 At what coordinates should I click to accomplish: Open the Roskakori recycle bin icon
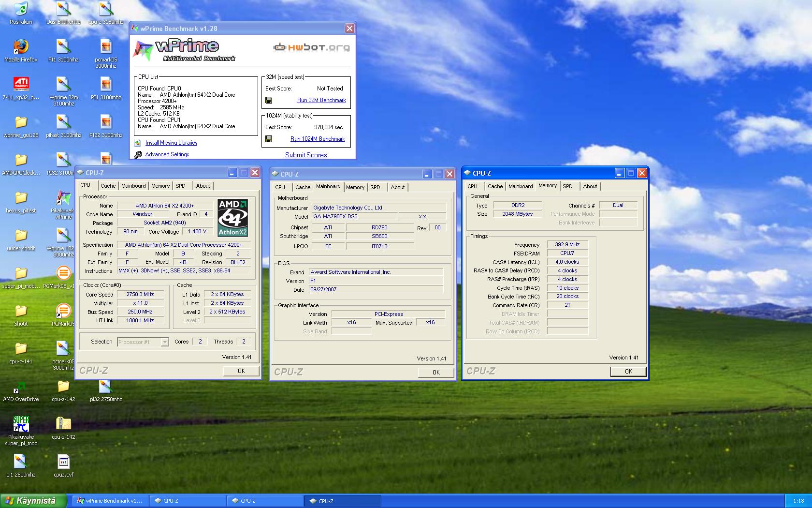tap(21, 12)
